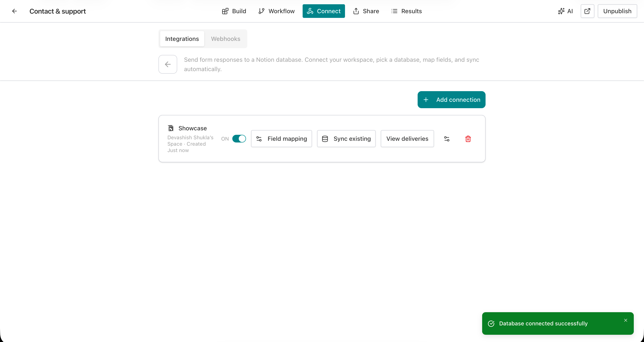Click the database icon on Sync existing
Screen dimensions: 644x342
coord(325,138)
